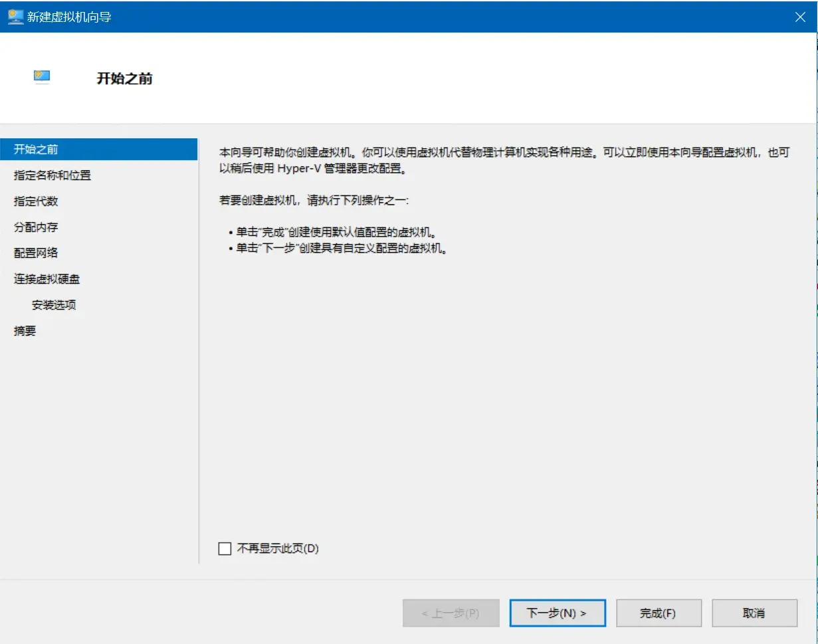
Task: View the 摘要 page
Action: 25,331
